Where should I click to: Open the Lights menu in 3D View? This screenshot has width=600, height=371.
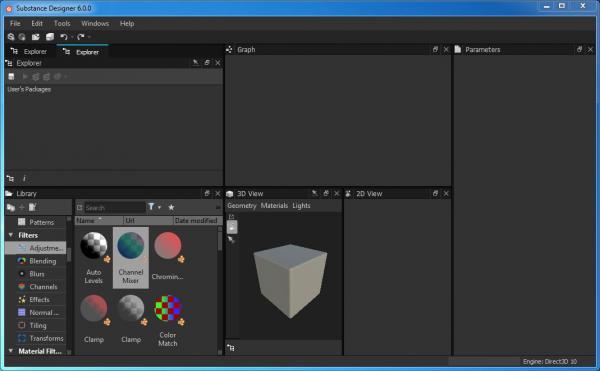(301, 205)
